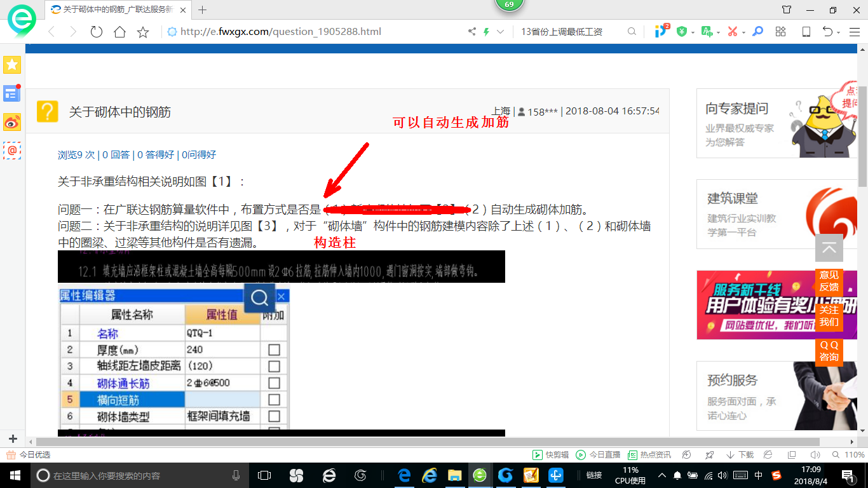Click the horizontal page scrollbar
Screen dimensions: 868x488
(428, 442)
